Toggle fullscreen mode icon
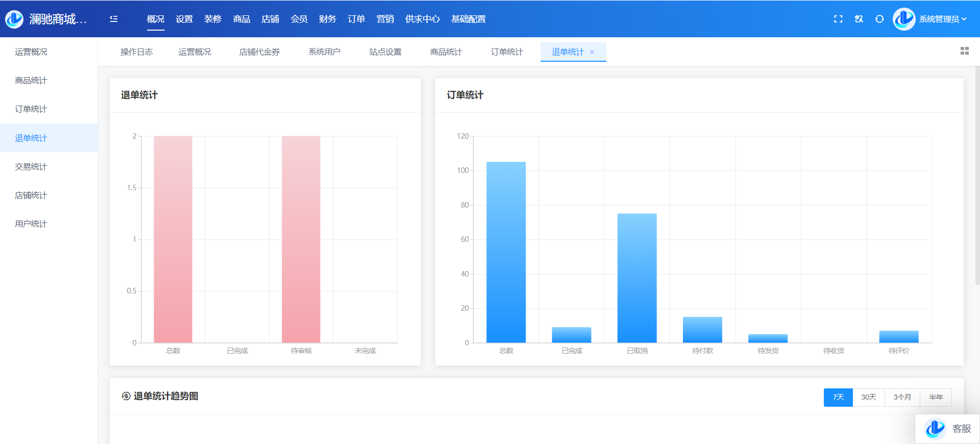The height and width of the screenshot is (444, 980). pyautogui.click(x=838, y=19)
